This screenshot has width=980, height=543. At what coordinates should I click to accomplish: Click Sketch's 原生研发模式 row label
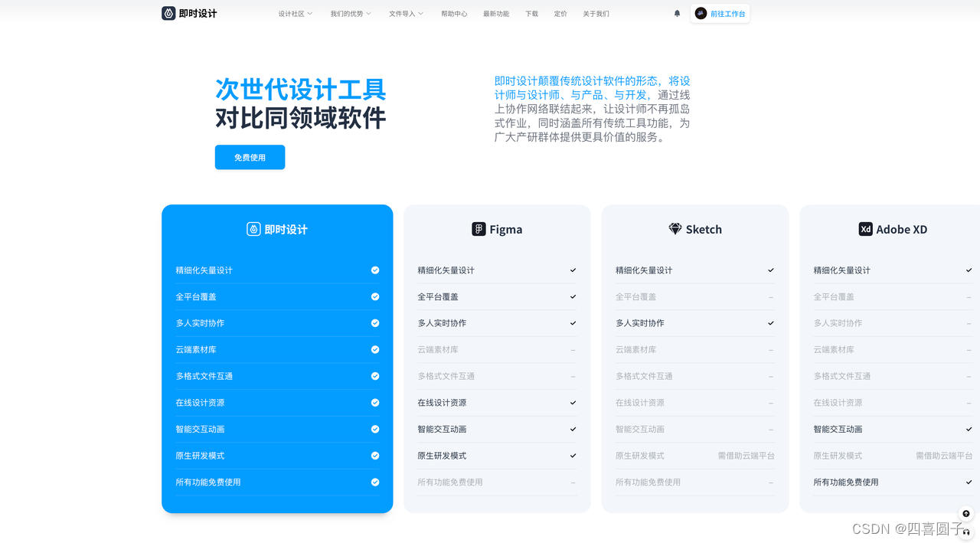point(640,456)
